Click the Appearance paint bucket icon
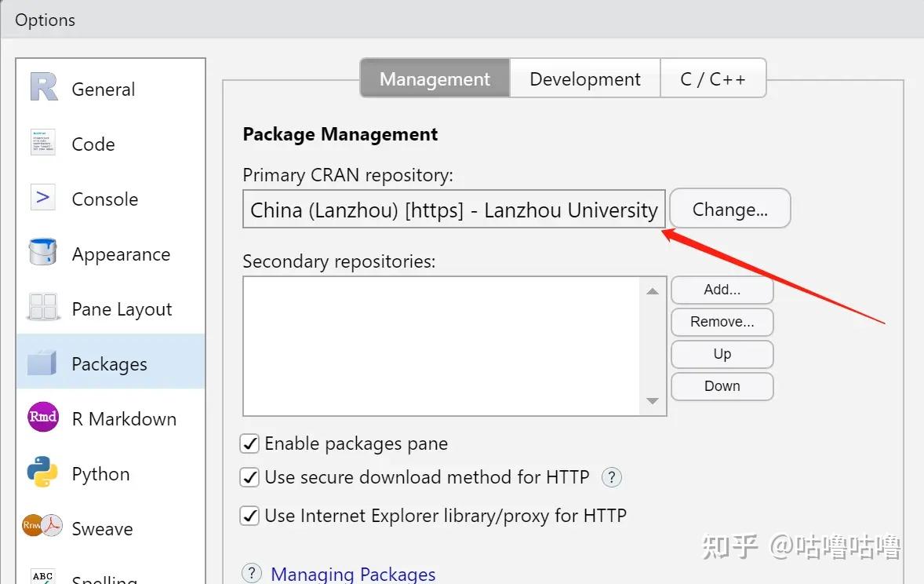This screenshot has height=584, width=924. (43, 252)
